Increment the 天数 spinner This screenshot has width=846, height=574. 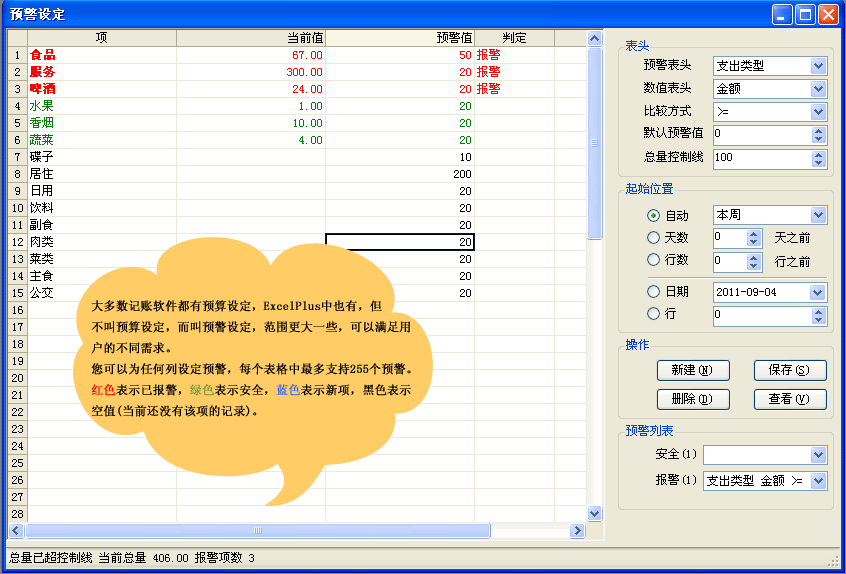pyautogui.click(x=754, y=234)
